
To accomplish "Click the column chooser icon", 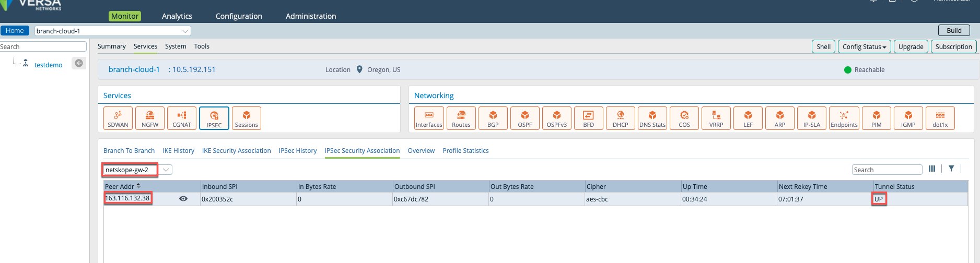I will pyautogui.click(x=932, y=169).
